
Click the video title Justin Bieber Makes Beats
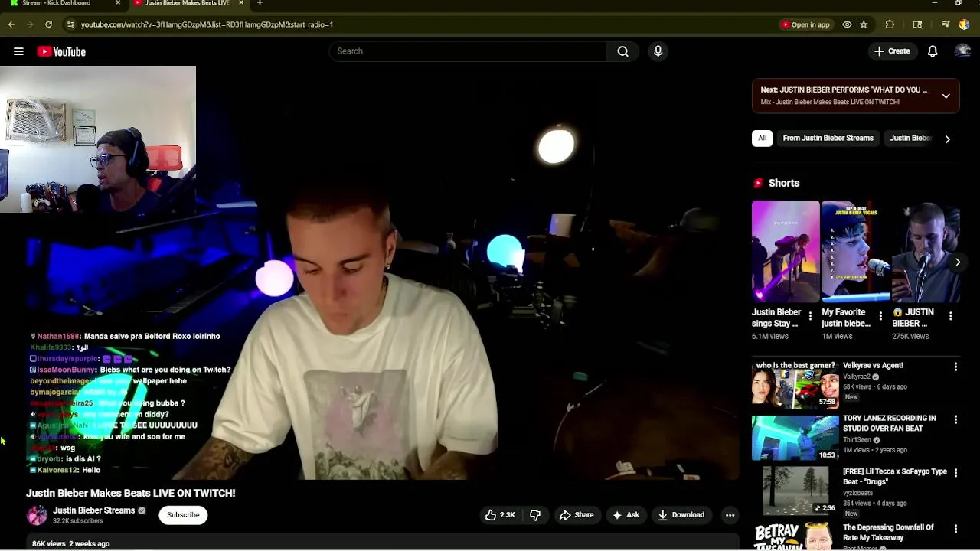(x=131, y=494)
